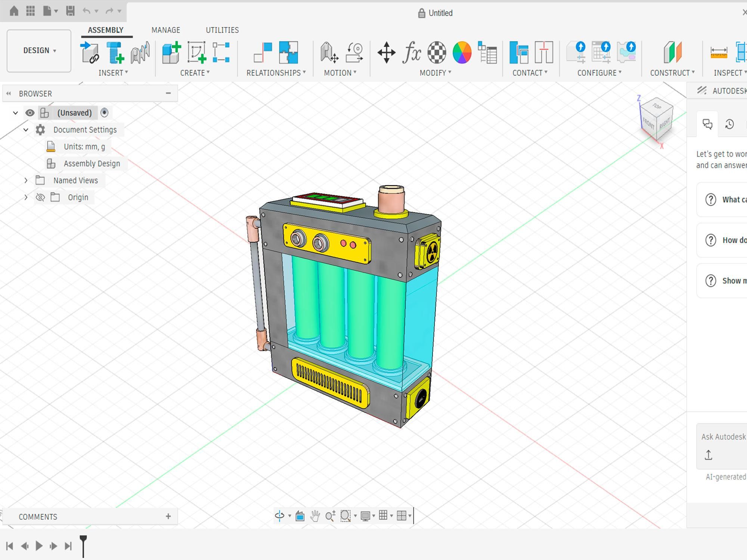Open the Autodesk Assistant chat tab
This screenshot has width=747, height=560.
point(707,124)
